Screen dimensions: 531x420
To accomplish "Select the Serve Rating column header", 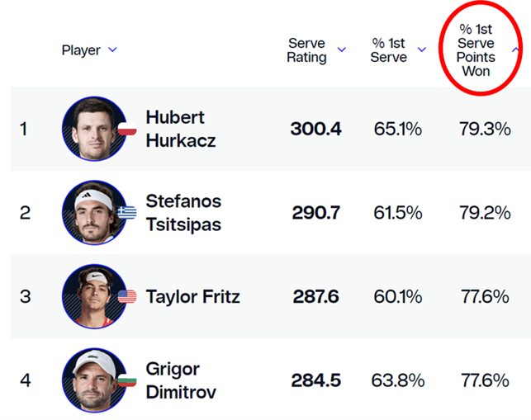I will [307, 50].
